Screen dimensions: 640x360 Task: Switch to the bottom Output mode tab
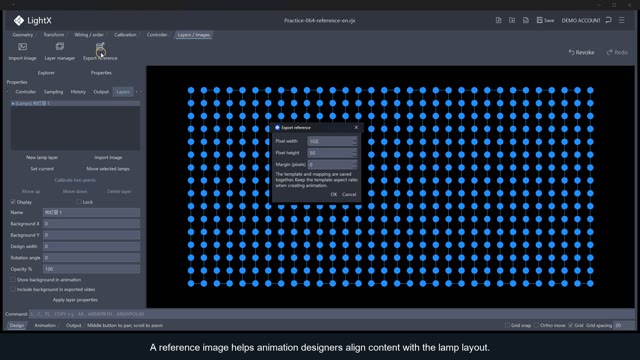(x=73, y=325)
